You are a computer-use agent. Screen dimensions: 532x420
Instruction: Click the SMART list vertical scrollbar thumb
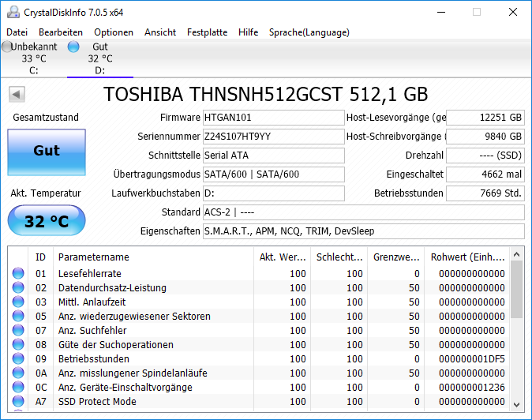pos(517,290)
